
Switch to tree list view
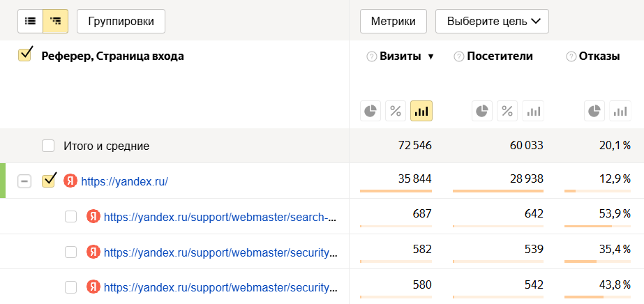[x=55, y=21]
